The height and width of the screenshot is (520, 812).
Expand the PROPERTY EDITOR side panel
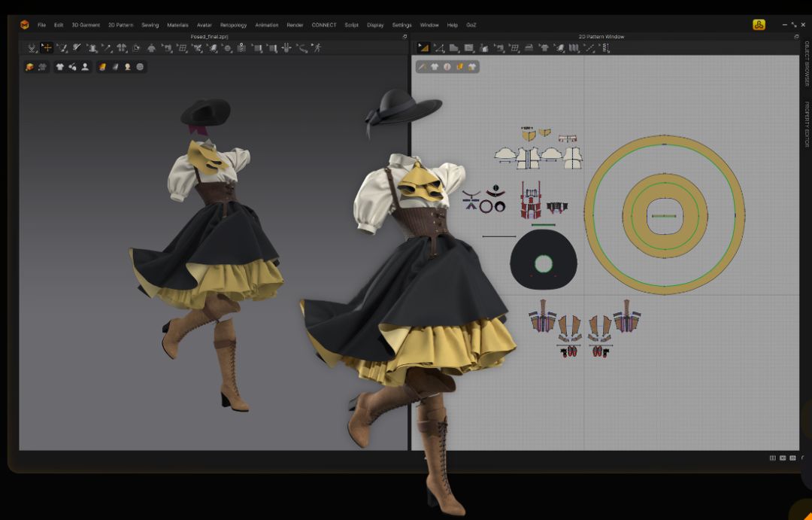pyautogui.click(x=806, y=124)
